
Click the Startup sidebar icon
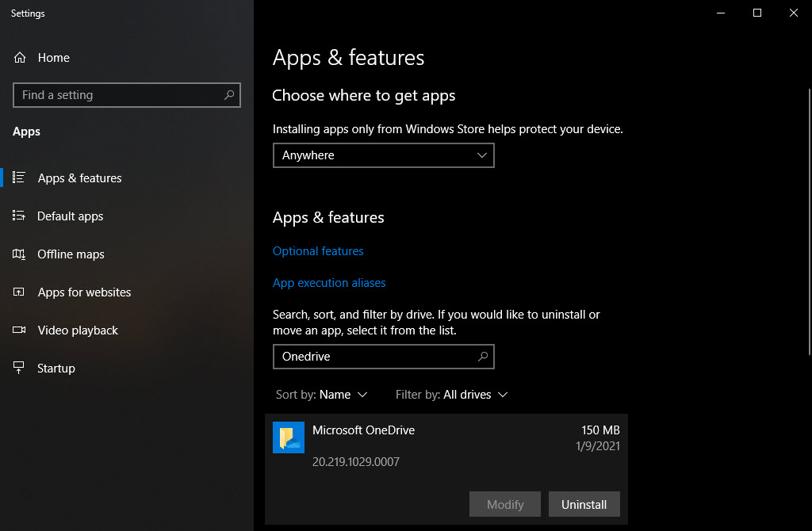[x=19, y=368]
